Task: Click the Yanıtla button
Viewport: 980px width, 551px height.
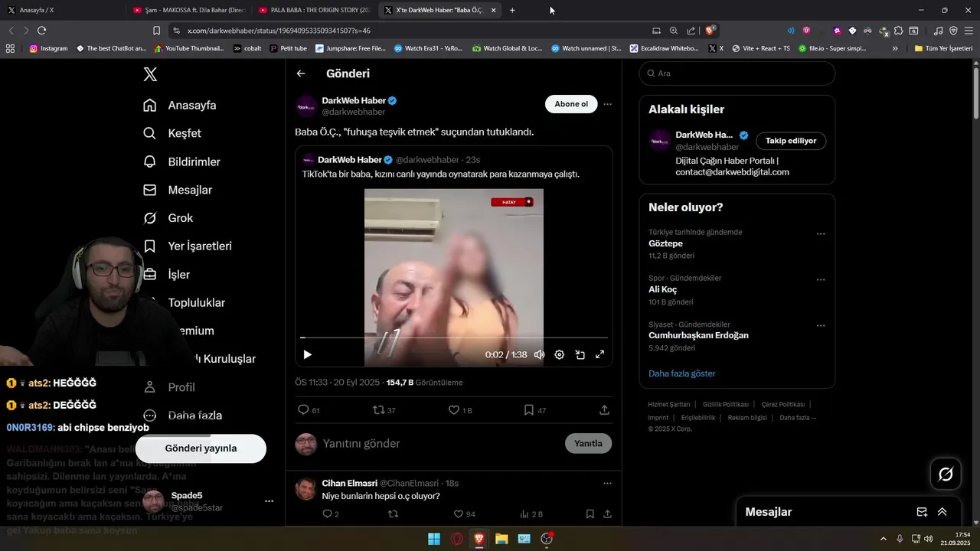Action: (588, 443)
